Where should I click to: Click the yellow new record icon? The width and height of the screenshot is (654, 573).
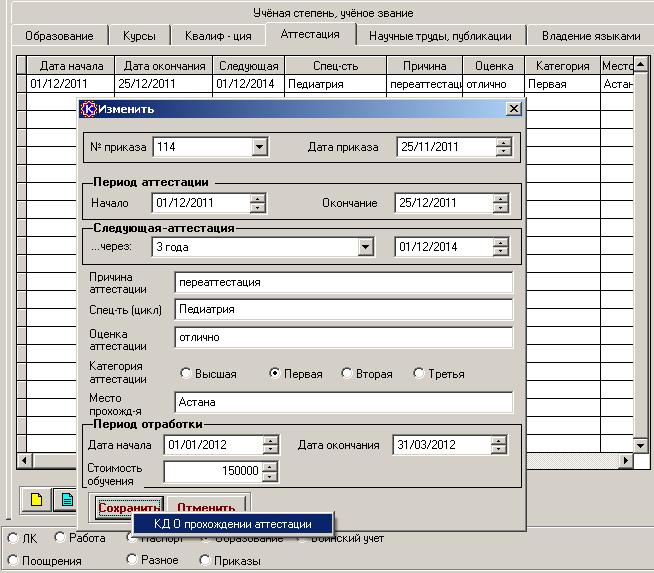pyautogui.click(x=36, y=499)
